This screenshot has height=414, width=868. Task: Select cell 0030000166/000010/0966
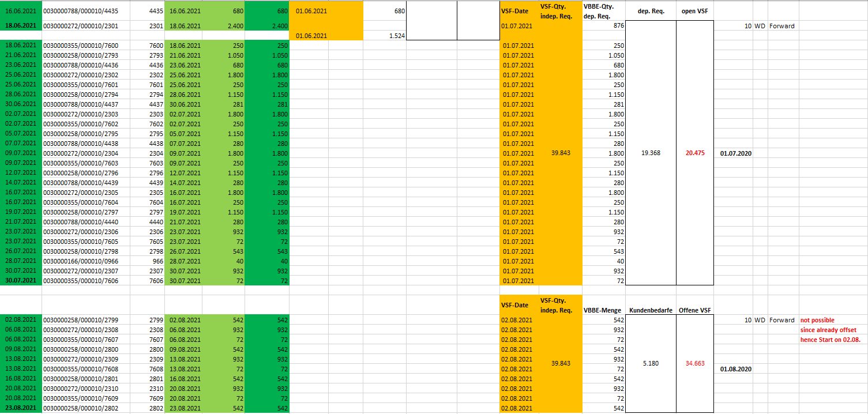click(81, 261)
